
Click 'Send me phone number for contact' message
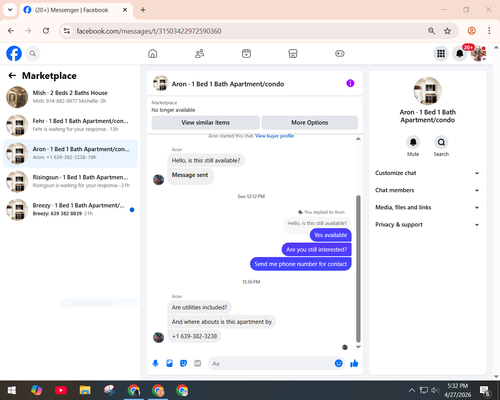pos(301,264)
